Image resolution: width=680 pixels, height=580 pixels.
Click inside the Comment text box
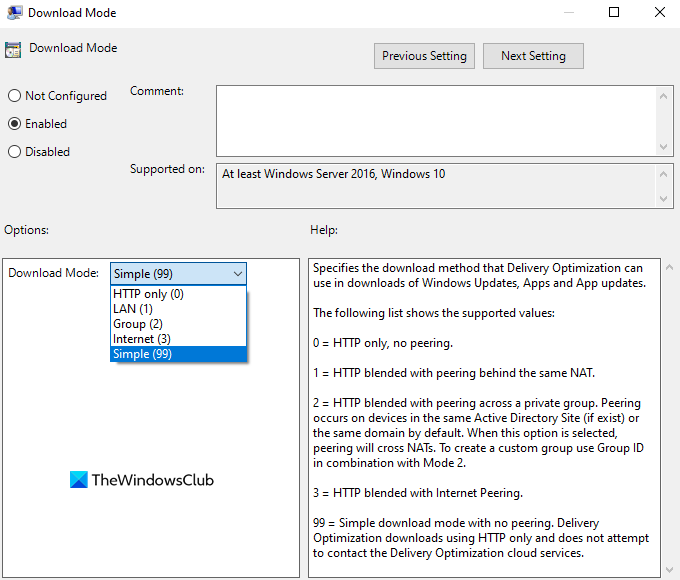pos(436,121)
